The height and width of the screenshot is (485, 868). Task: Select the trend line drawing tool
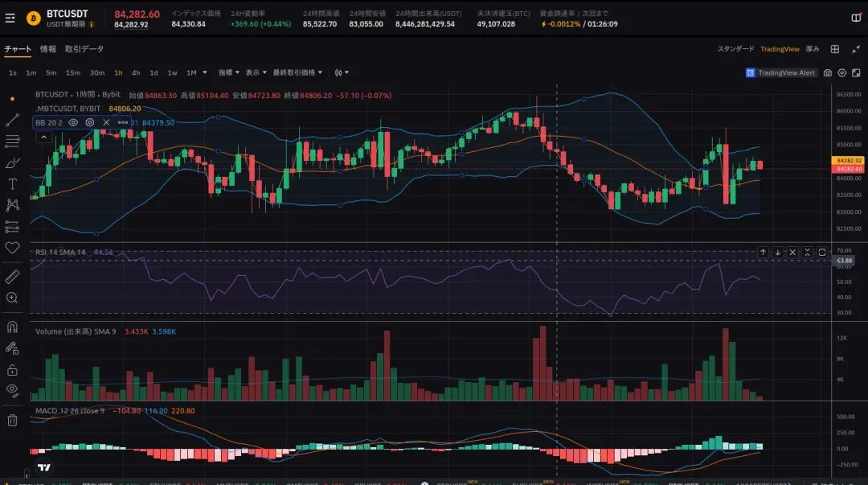point(12,120)
